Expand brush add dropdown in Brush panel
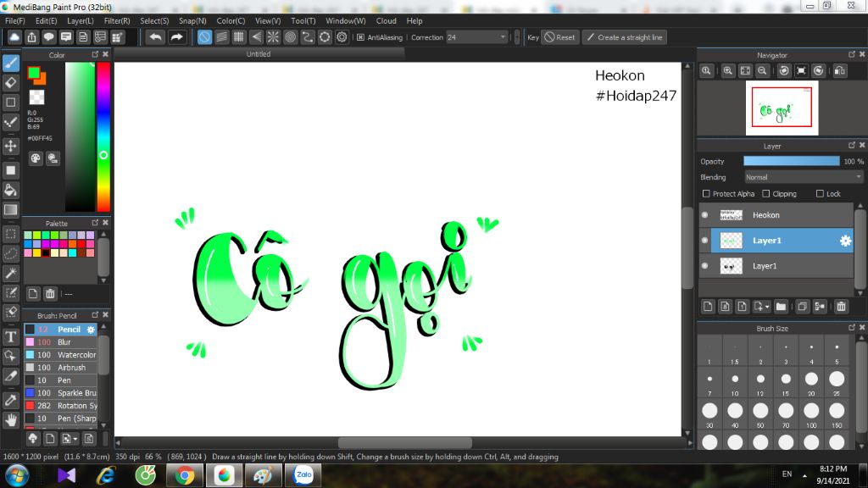Viewport: 868px width, 488px height. 75,439
